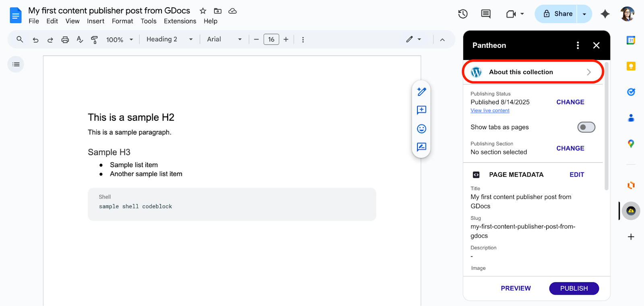
Task: Open the Extensions menu
Action: click(180, 21)
